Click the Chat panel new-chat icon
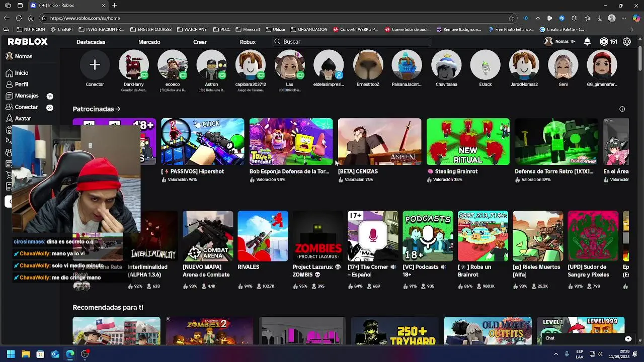The width and height of the screenshot is (644, 362). tap(628, 338)
